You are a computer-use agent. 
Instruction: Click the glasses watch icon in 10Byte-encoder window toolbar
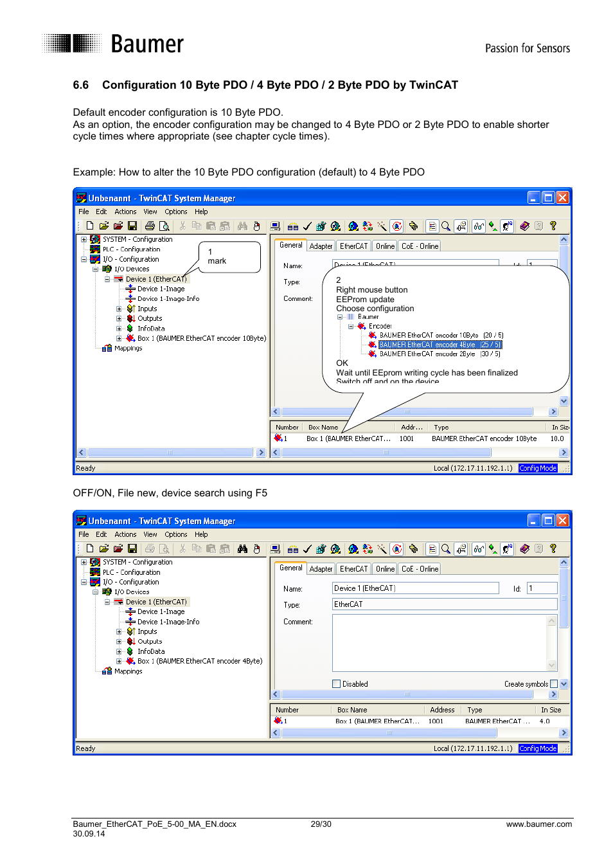pos(479,226)
